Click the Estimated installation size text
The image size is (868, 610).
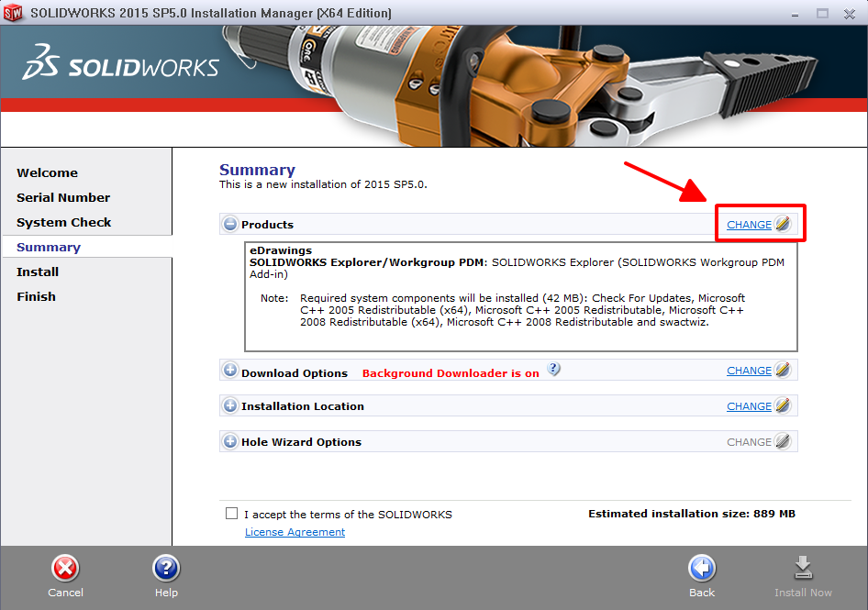click(692, 514)
